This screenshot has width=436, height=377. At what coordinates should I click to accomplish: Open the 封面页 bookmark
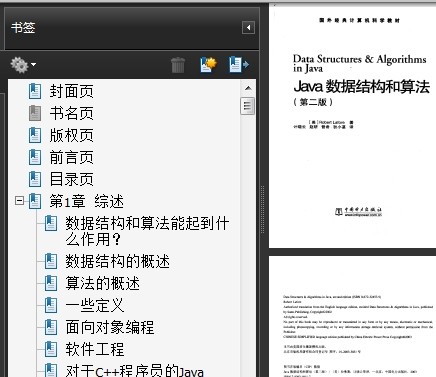tap(71, 91)
